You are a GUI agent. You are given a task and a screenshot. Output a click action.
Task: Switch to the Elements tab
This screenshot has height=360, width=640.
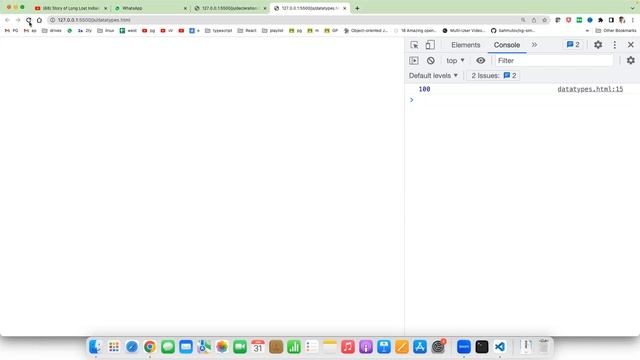point(465,45)
